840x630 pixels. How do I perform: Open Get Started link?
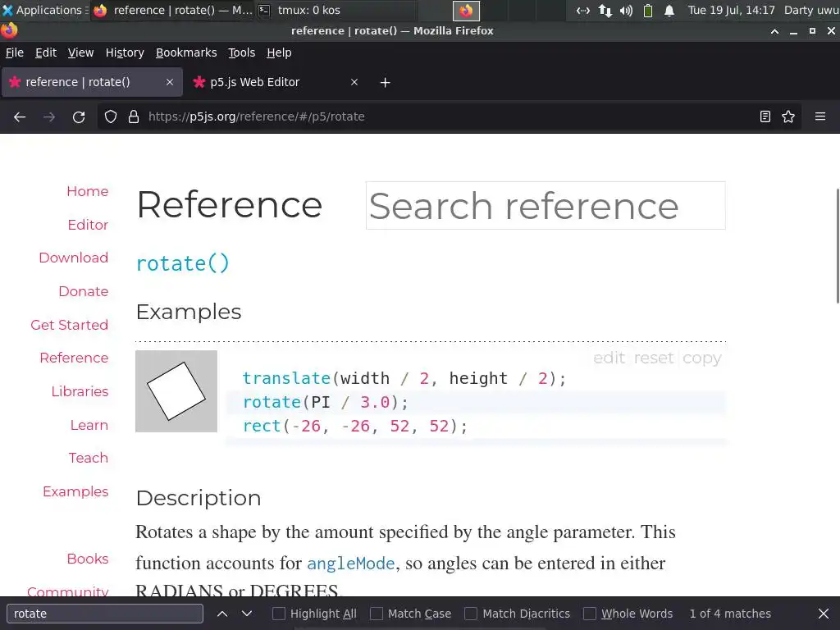[x=69, y=325]
